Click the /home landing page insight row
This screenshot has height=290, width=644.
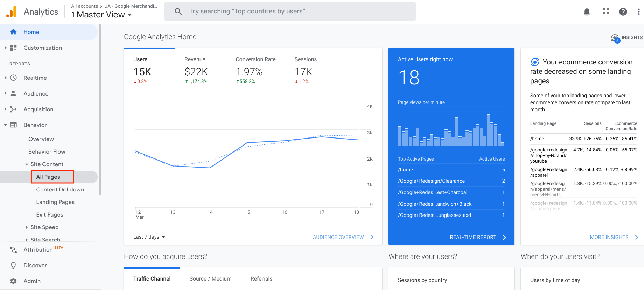(x=583, y=139)
